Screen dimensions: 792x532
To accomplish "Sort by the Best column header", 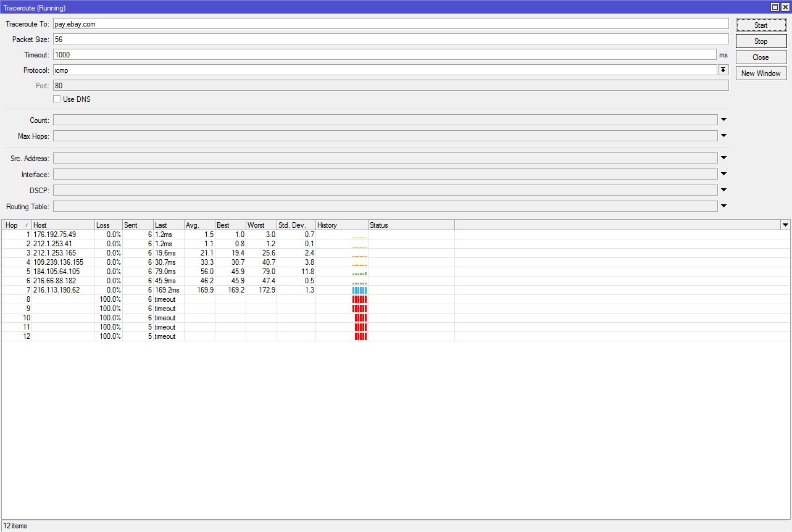I will 230,225.
